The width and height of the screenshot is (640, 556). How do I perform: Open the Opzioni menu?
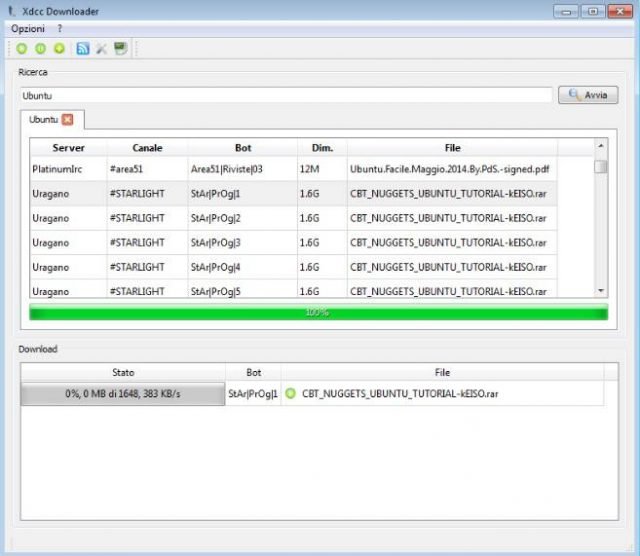tap(28, 29)
